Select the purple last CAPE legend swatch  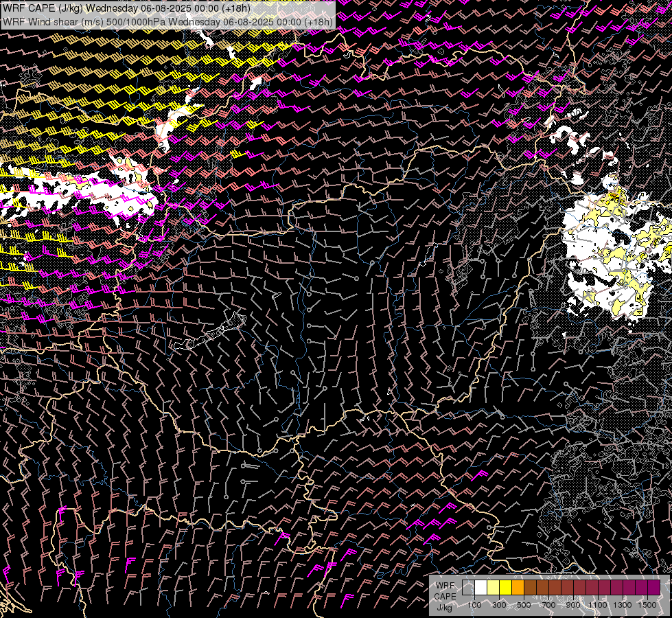(x=653, y=587)
